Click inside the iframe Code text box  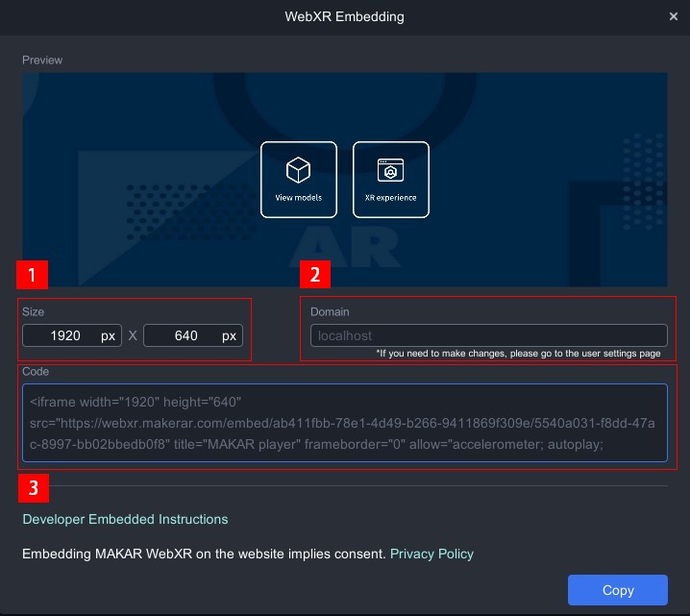(x=344, y=423)
